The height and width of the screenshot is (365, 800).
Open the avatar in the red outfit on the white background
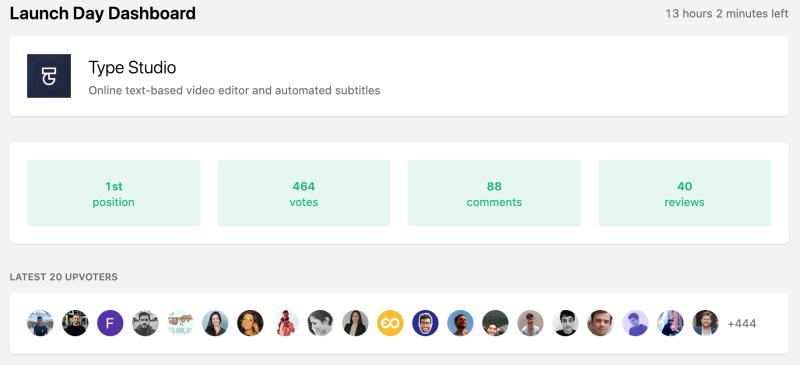click(x=285, y=323)
